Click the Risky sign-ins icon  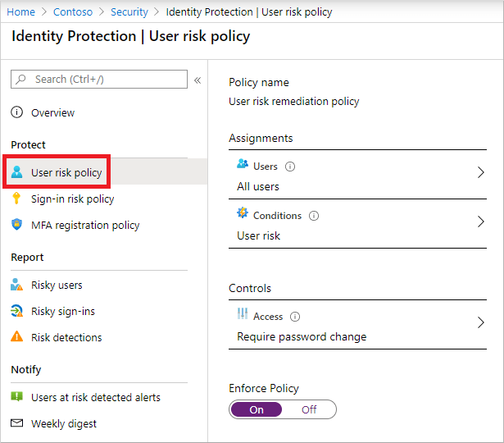[16, 311]
